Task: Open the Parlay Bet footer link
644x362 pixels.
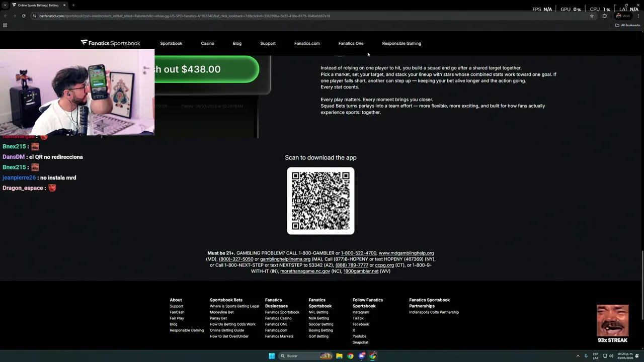Action: click(x=218, y=318)
